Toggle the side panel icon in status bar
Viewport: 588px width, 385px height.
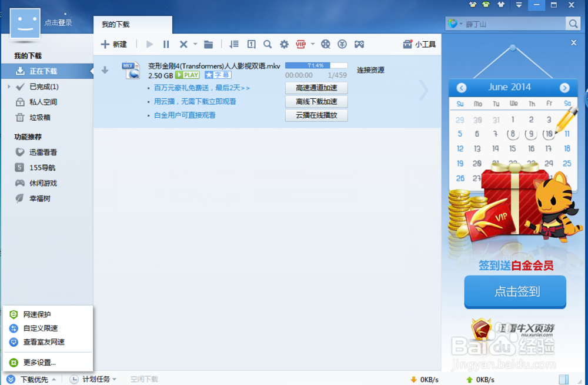pos(564,379)
